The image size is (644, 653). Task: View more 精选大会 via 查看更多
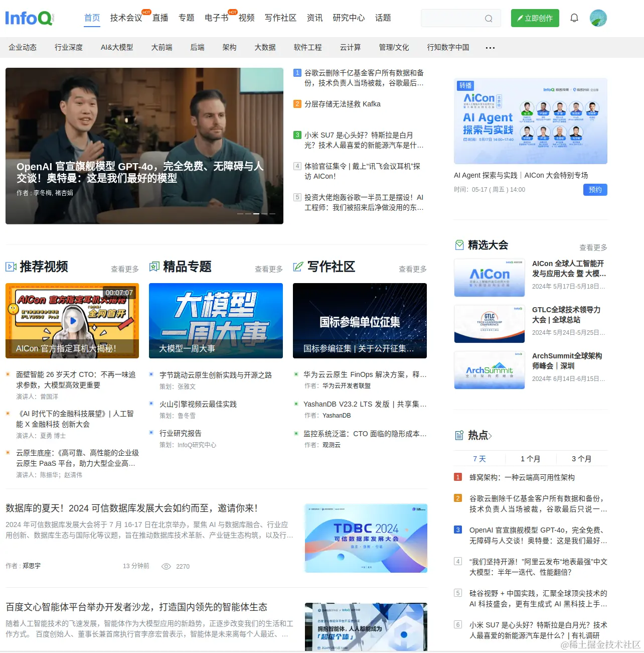tap(593, 247)
